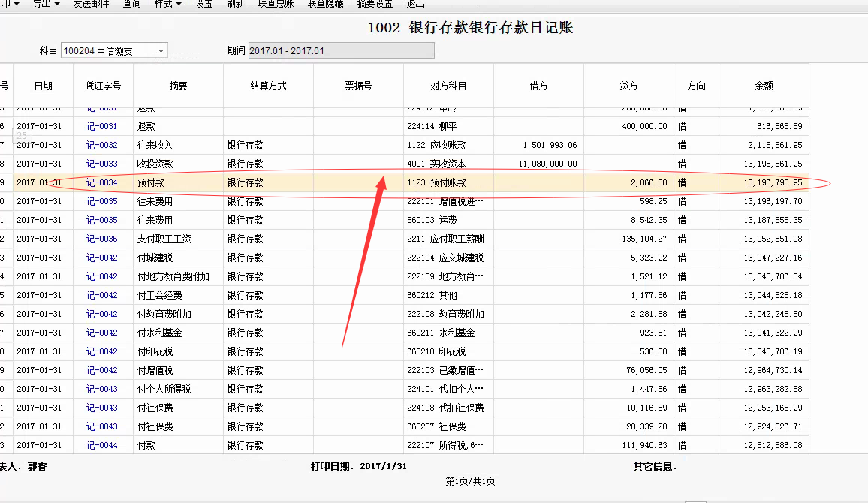Select the credit amount 135,104.27
The width and height of the screenshot is (868, 503).
pyautogui.click(x=629, y=239)
